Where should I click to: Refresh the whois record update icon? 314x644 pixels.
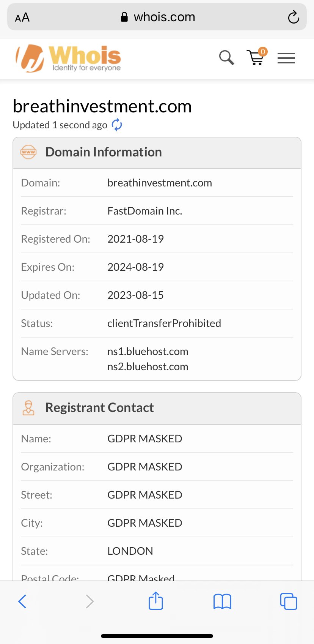click(x=117, y=125)
